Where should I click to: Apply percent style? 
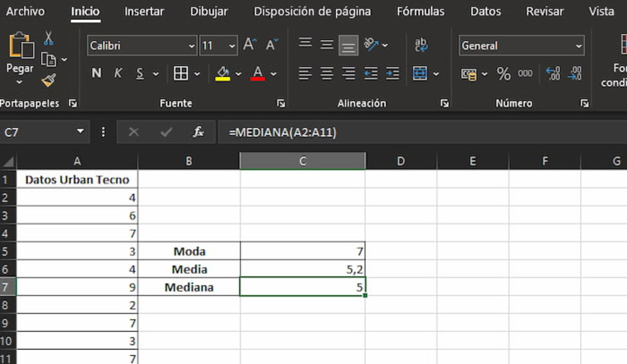[503, 74]
